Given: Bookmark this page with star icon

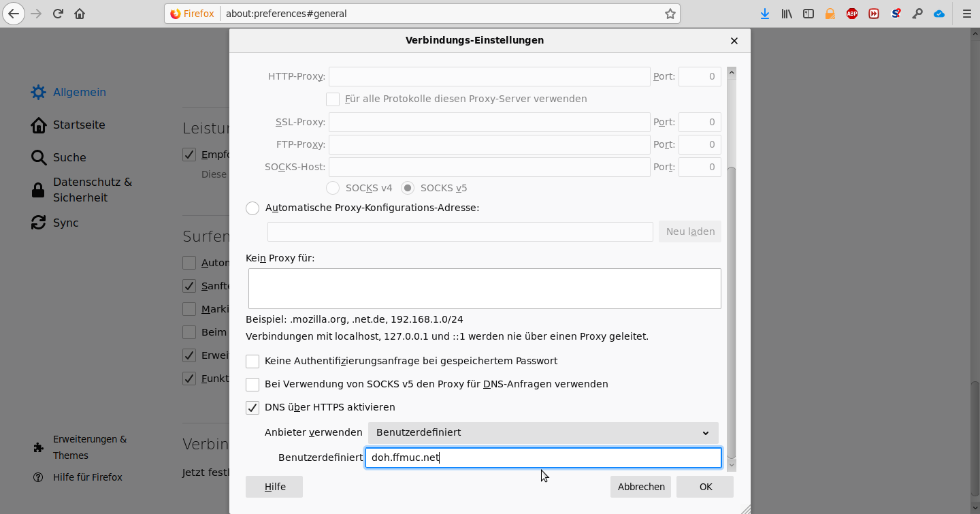Looking at the screenshot, I should click(x=670, y=14).
